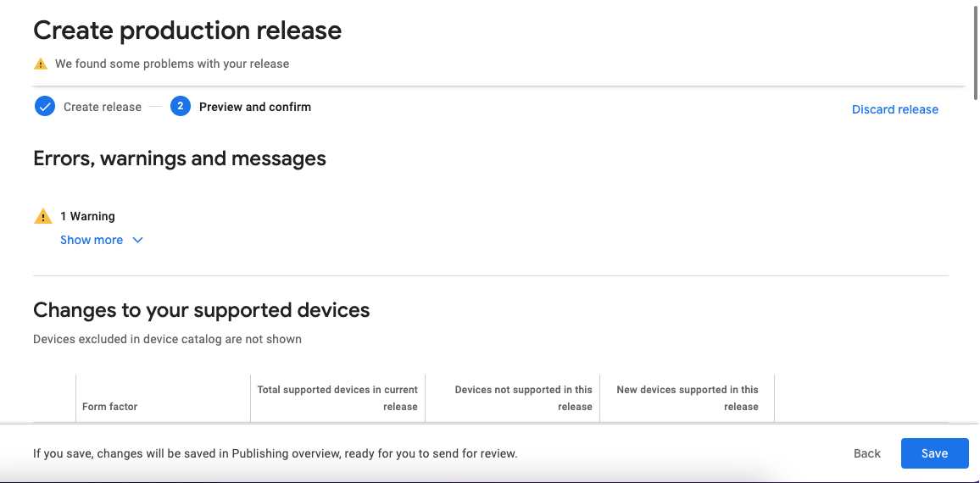The image size is (980, 483).
Task: Click the Discard release link
Action: (x=894, y=109)
